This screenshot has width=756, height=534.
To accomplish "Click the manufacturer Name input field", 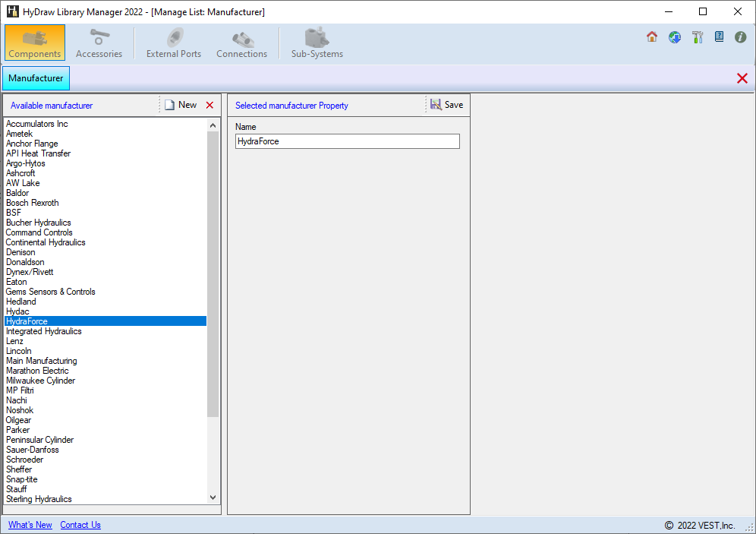I will click(347, 141).
